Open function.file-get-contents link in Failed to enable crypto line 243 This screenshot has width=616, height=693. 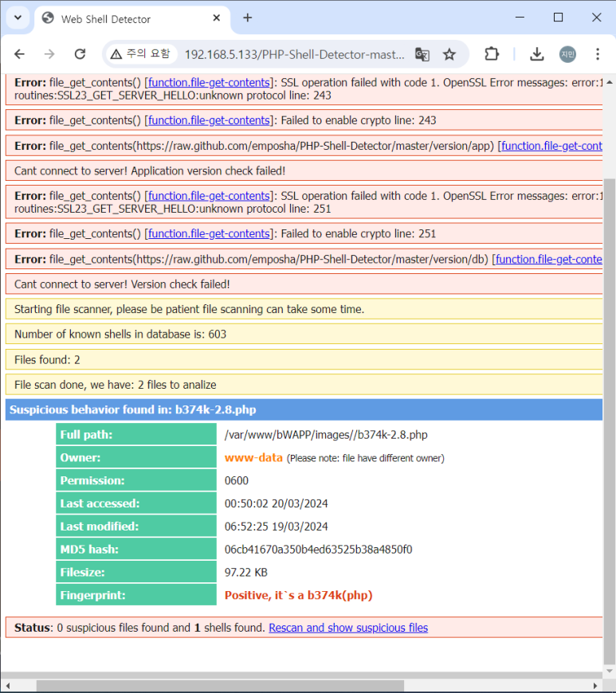209,120
